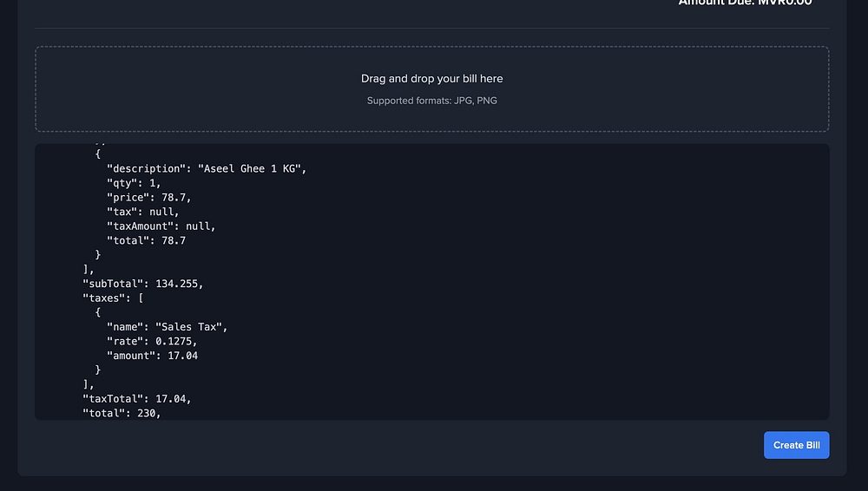Click the "subTotal": 134.255 line
The image size is (868, 491).
click(x=142, y=284)
